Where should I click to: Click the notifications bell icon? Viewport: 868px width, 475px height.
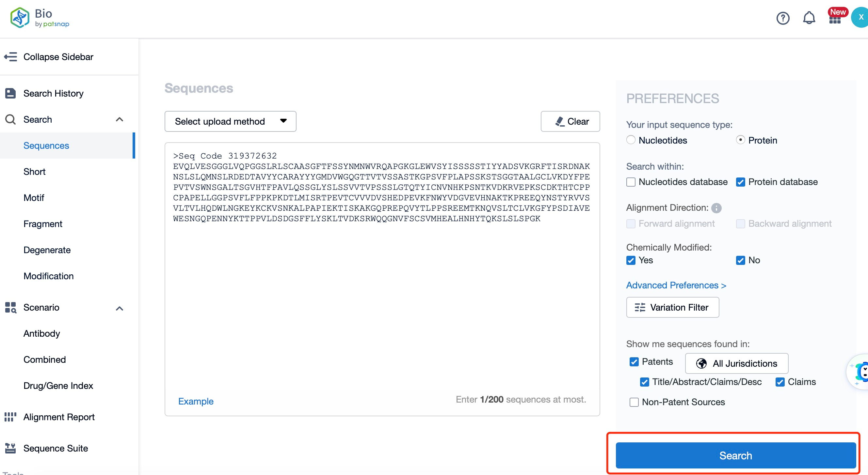point(810,18)
